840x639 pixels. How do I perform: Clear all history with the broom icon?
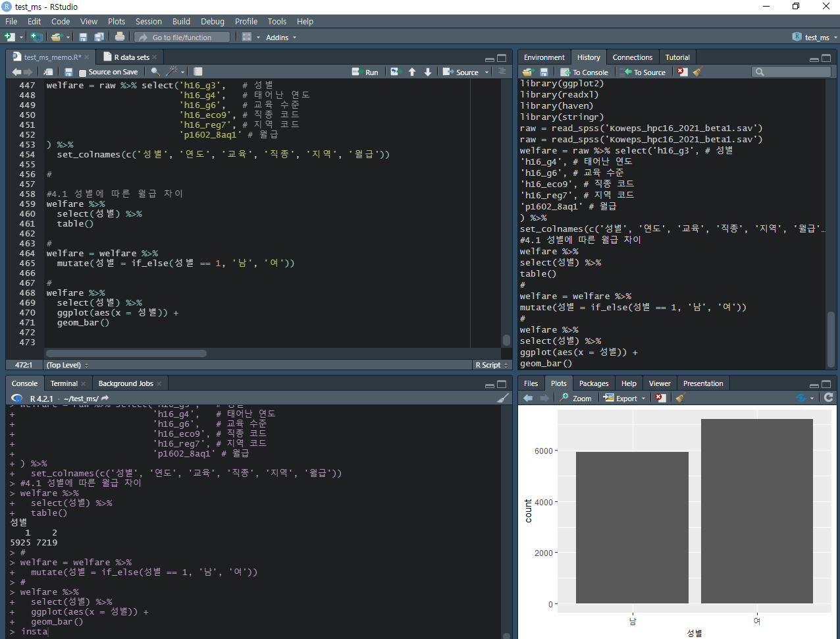click(x=698, y=71)
